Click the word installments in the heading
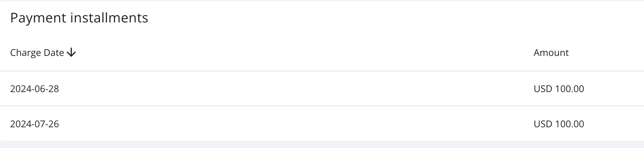The image size is (644, 148). pos(109,17)
